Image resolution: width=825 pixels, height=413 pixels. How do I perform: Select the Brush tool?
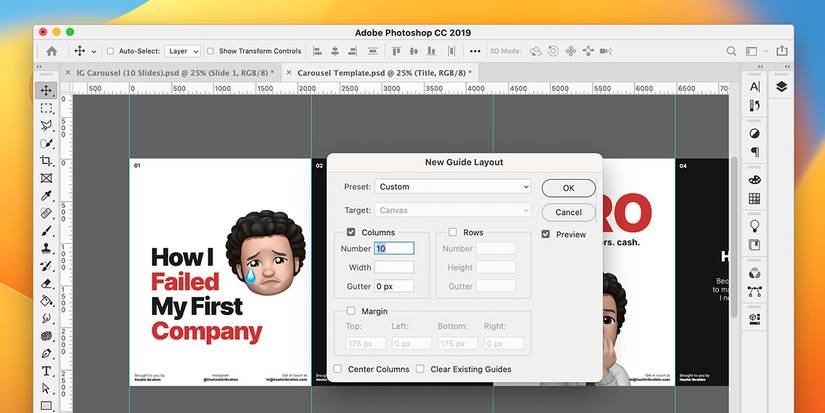(x=46, y=230)
